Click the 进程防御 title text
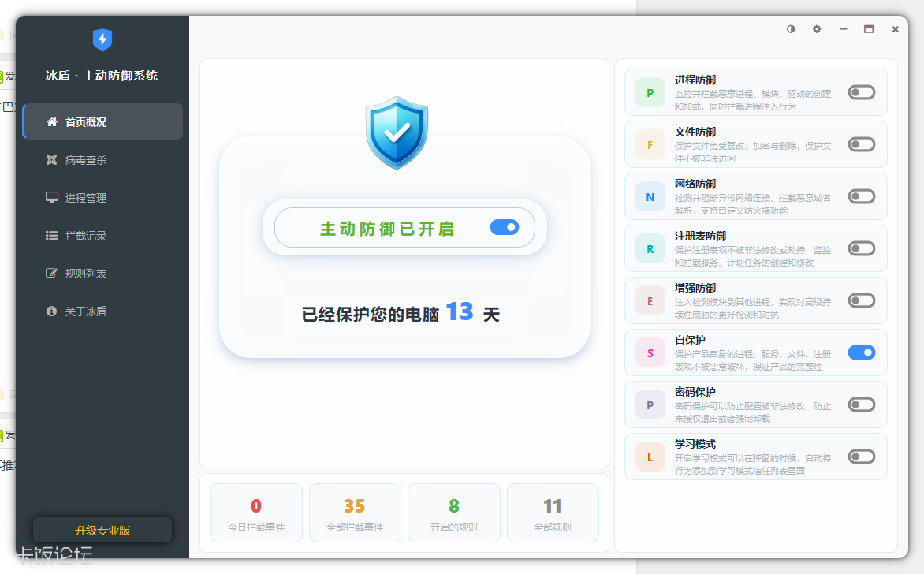This screenshot has height=574, width=924. [695, 80]
